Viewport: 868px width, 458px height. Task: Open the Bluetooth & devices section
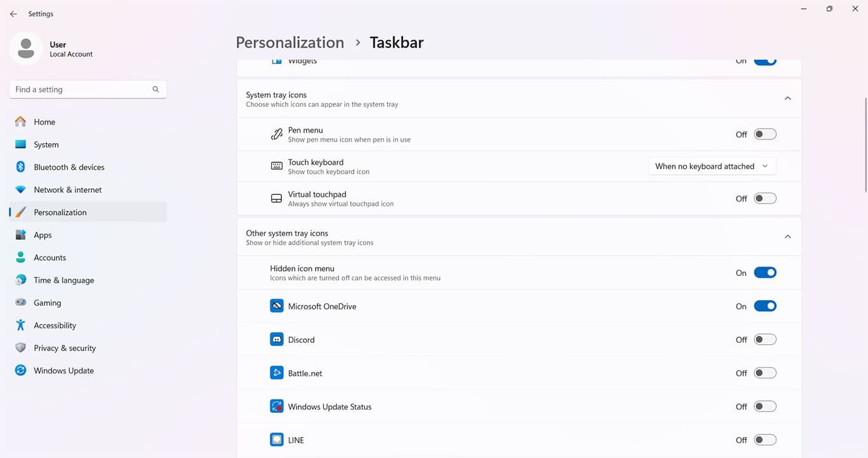click(x=69, y=167)
